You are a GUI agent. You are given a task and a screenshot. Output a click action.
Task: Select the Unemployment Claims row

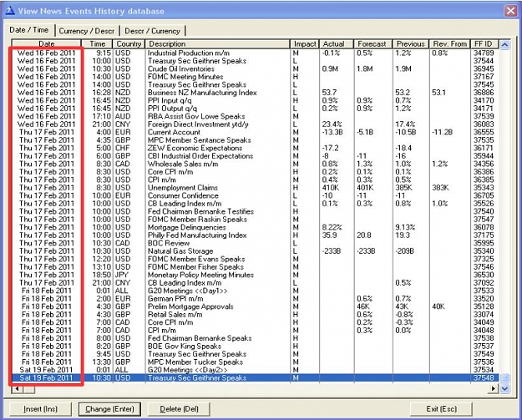click(255, 188)
